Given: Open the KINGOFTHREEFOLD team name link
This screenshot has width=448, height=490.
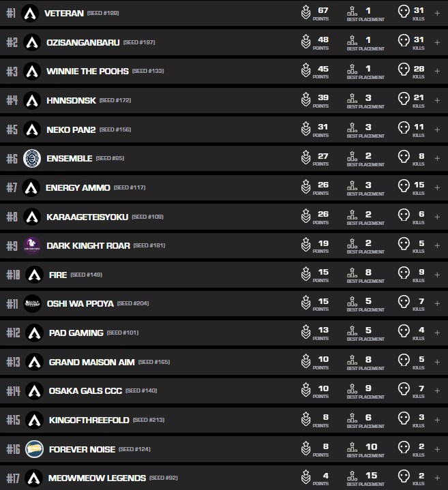Looking at the screenshot, I should tap(89, 420).
